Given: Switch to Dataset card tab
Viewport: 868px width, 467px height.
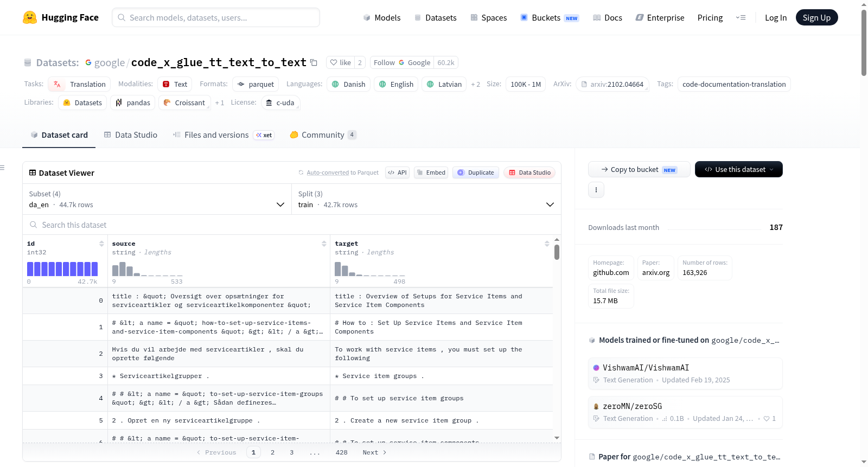Looking at the screenshot, I should point(59,135).
